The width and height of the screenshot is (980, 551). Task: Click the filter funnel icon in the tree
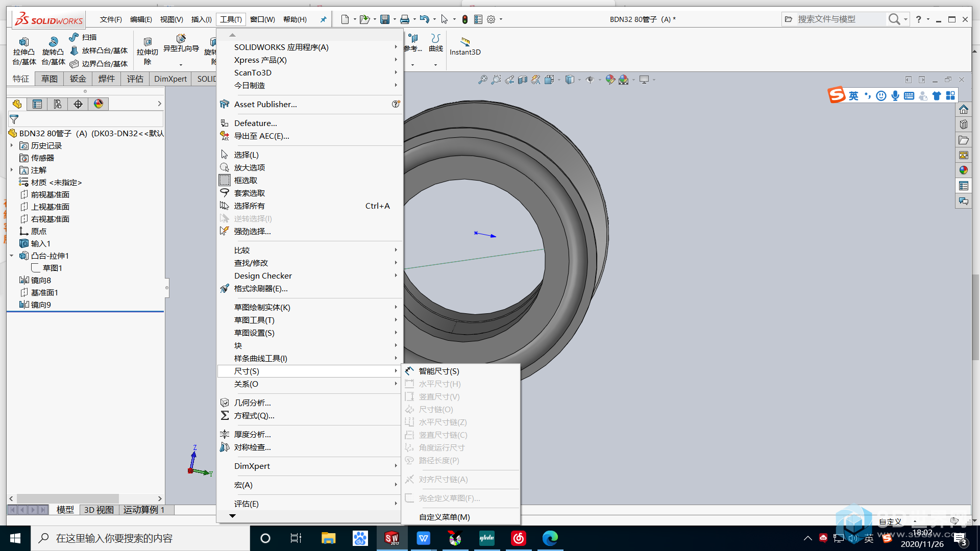point(14,119)
